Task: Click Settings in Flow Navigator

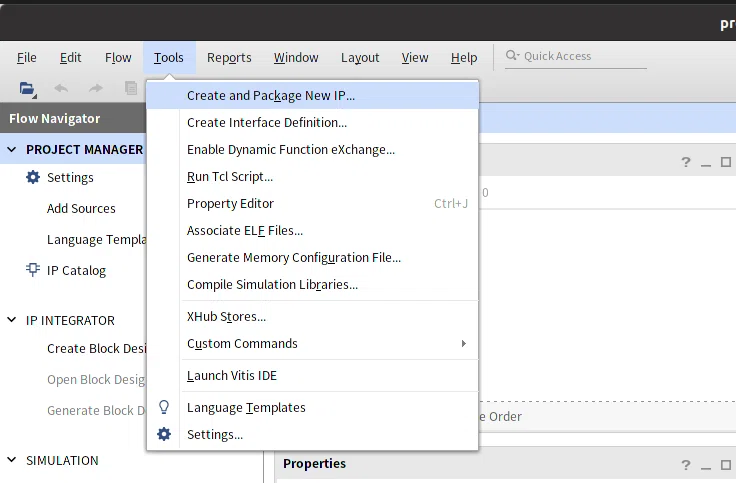Action: click(x=70, y=177)
